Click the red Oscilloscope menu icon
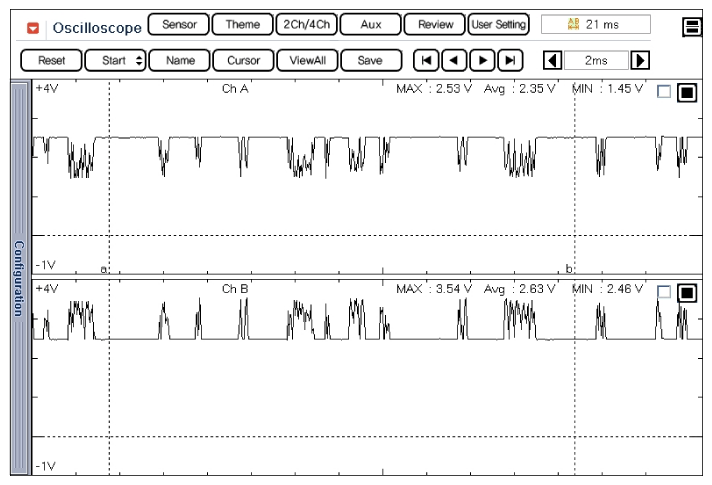The width and height of the screenshot is (712, 485). pos(34,28)
